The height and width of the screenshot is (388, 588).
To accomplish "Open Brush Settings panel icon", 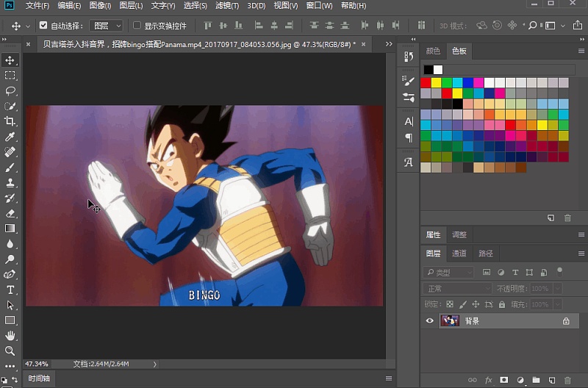I will 409,80.
